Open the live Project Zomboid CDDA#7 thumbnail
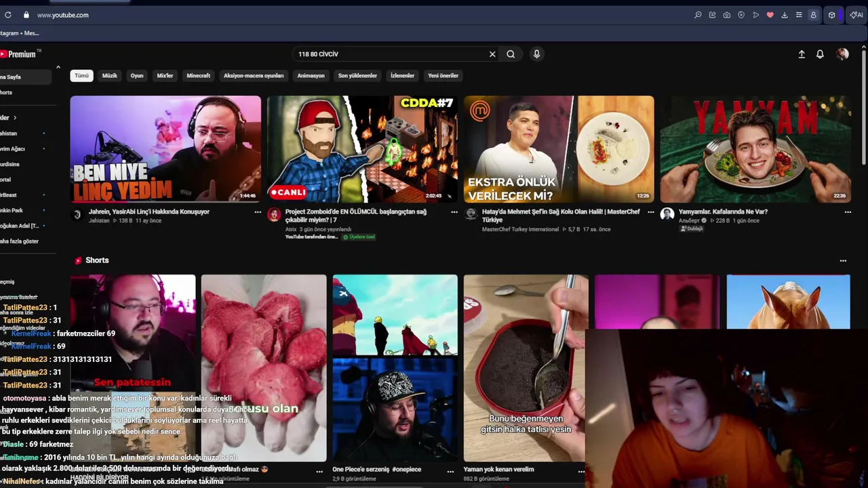 coord(362,149)
